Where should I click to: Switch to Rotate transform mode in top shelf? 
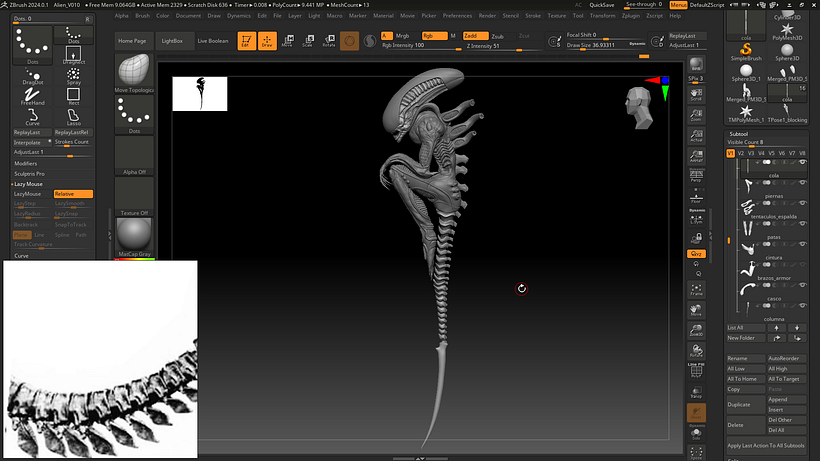pyautogui.click(x=328, y=41)
